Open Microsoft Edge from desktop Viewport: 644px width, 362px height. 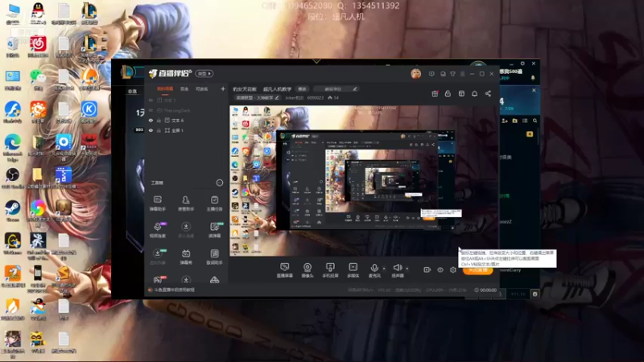pos(12,146)
